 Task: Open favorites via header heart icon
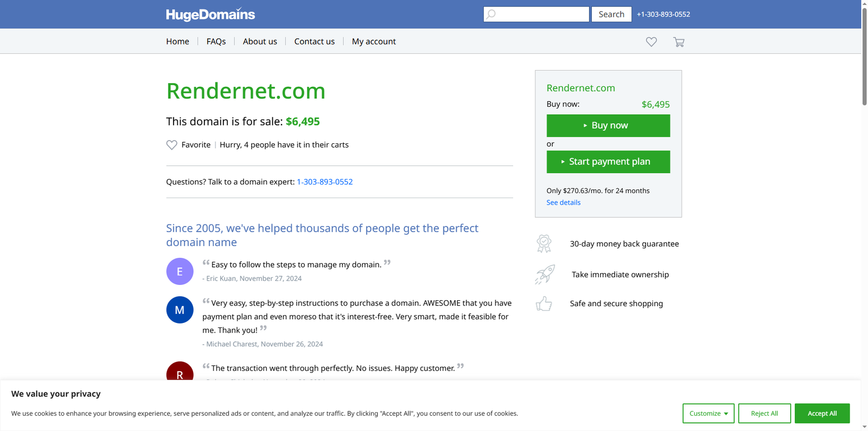651,42
